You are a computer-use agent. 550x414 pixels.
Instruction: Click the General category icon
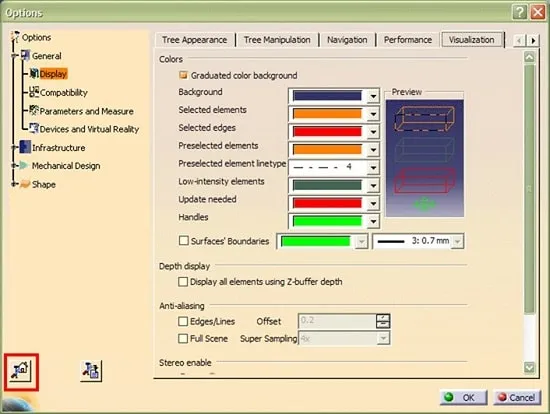[25, 55]
